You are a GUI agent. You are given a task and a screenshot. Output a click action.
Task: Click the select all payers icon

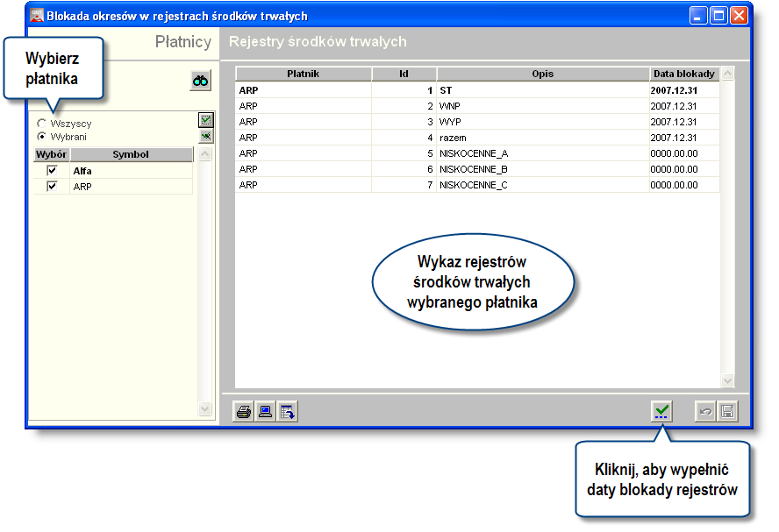click(x=205, y=119)
